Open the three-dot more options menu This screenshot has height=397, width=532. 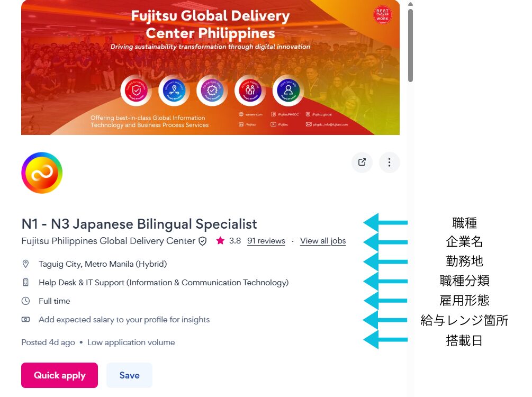[389, 162]
